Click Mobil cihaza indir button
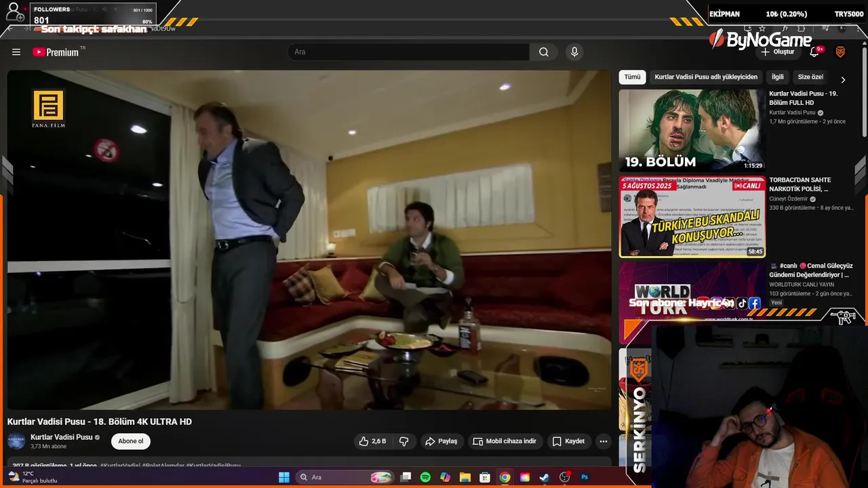Viewport: 868px width, 488px height. (x=505, y=441)
